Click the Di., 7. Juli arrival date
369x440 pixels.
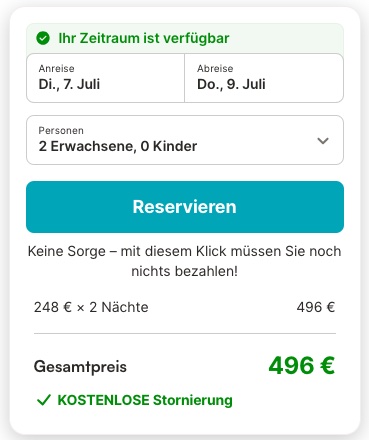pyautogui.click(x=69, y=84)
